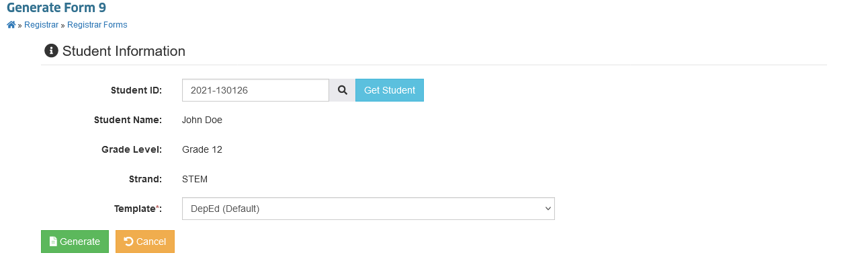Click the document icon on the Generate button
This screenshot has width=868, height=257.
[x=53, y=242]
